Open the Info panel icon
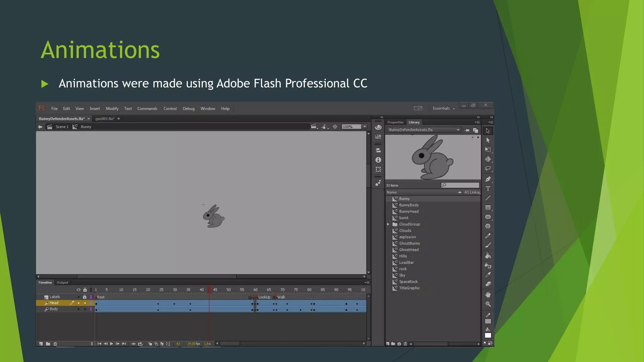The height and width of the screenshot is (362, 644). tap(378, 160)
